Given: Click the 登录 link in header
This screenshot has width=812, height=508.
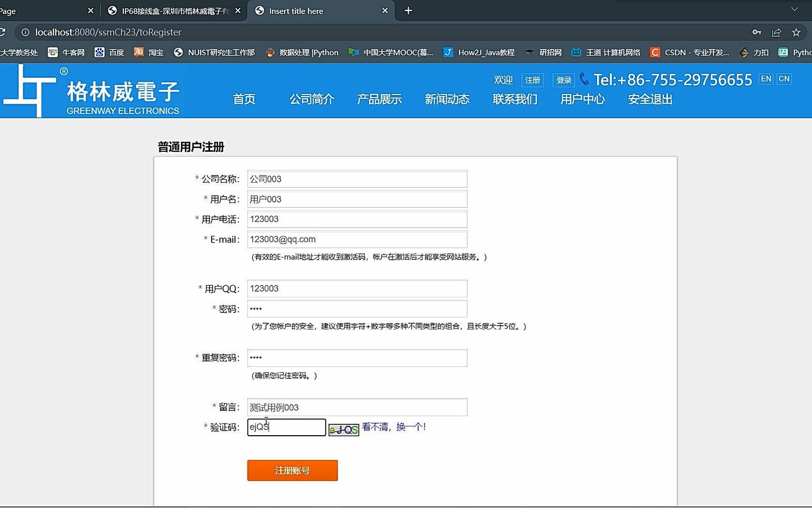Looking at the screenshot, I should (564, 80).
